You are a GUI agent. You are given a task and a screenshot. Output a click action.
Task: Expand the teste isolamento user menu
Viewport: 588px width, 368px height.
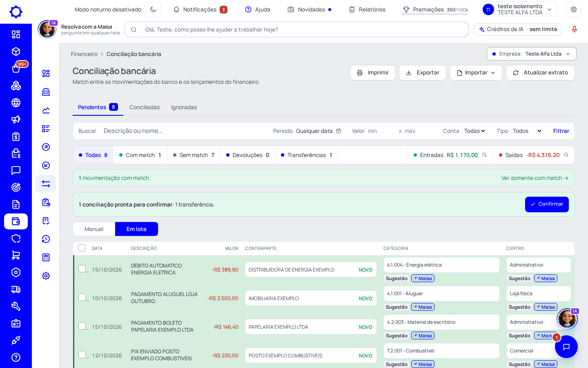519,9
